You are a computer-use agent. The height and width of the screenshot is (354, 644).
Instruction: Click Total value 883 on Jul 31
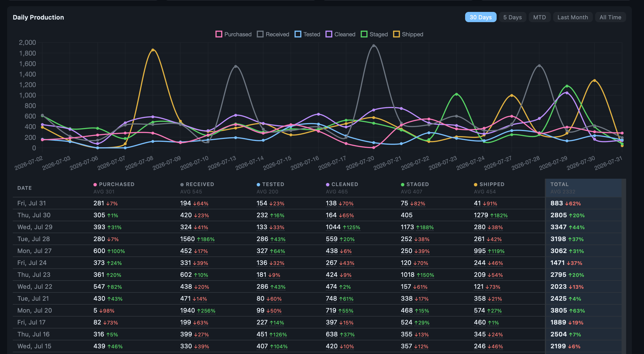click(x=557, y=203)
